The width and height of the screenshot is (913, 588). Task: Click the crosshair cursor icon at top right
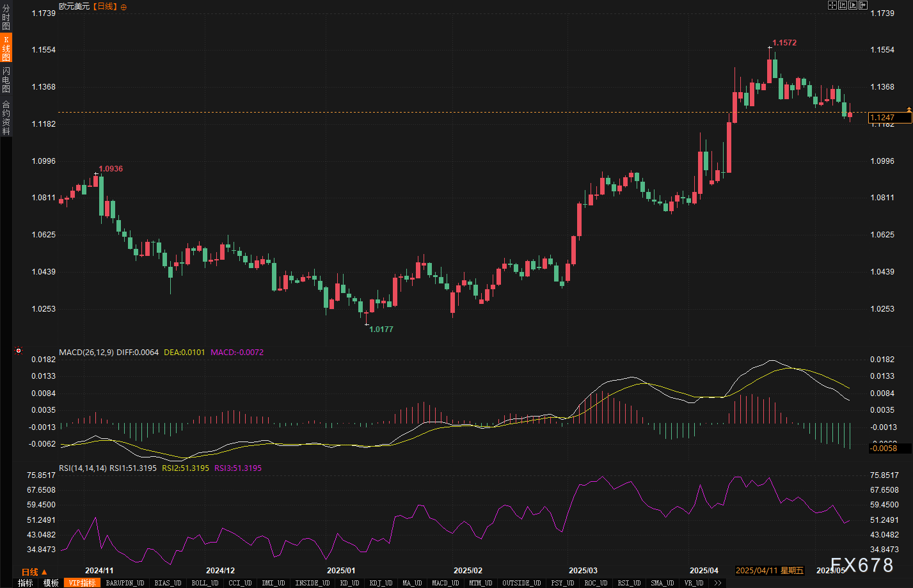(x=832, y=5)
